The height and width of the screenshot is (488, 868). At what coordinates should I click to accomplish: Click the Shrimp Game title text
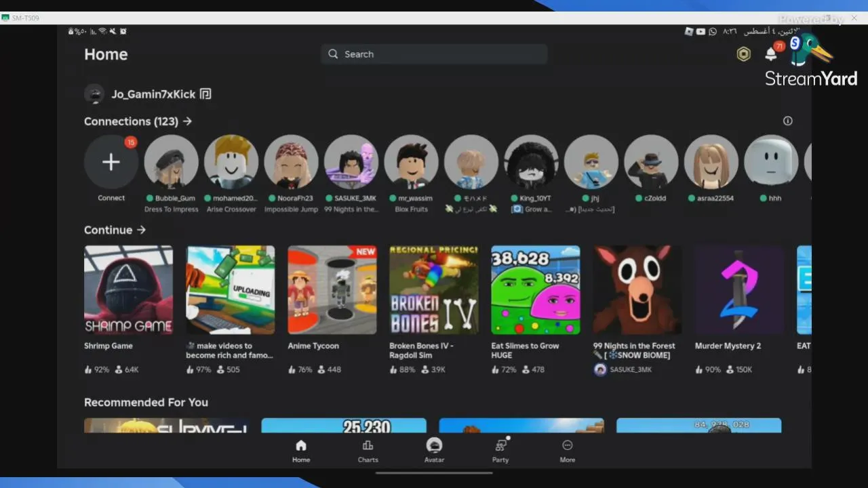pos(108,346)
